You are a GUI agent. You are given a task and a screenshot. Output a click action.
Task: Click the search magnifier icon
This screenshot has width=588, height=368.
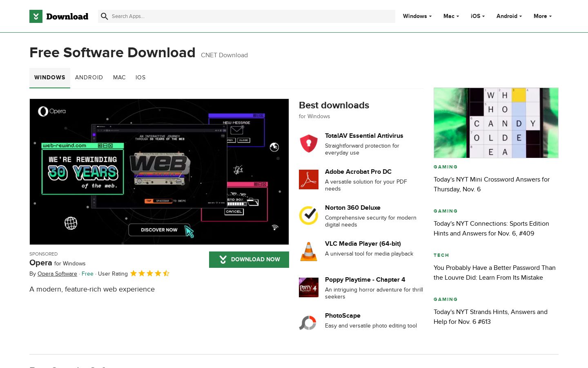click(x=105, y=16)
